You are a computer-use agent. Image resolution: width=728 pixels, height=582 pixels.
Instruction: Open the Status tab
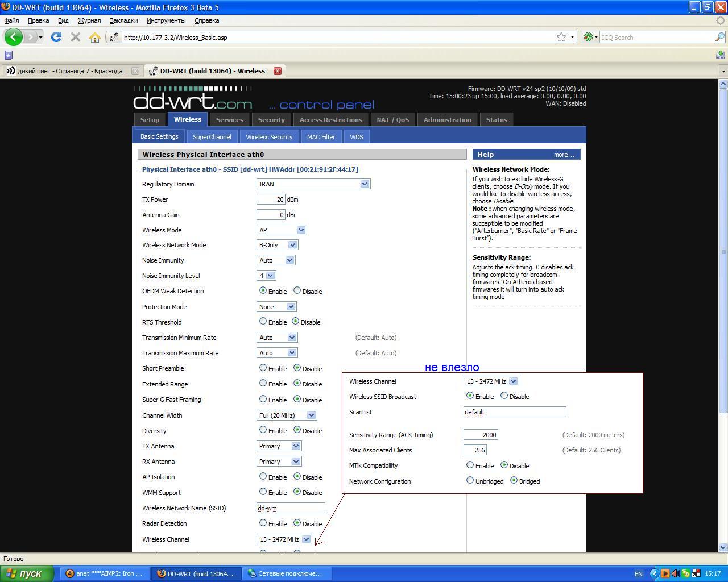point(497,120)
